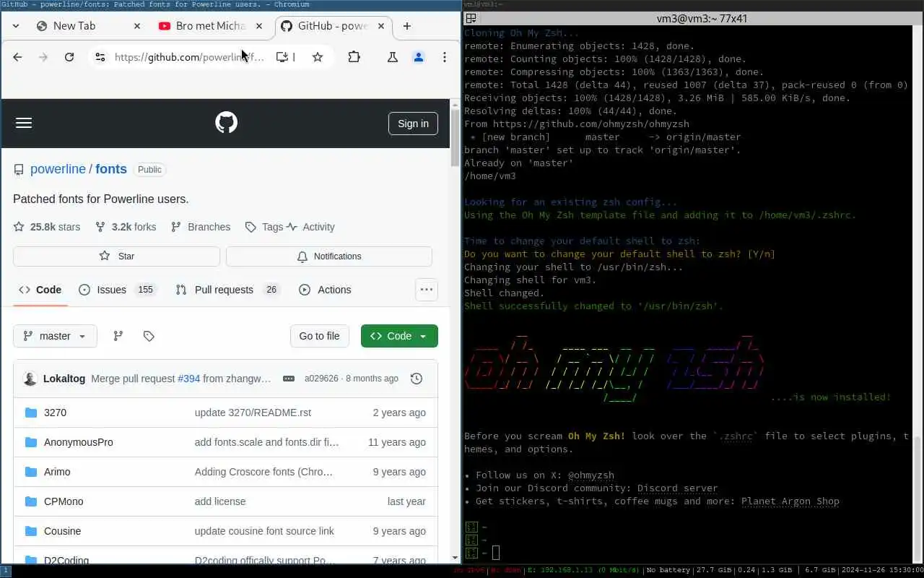Image resolution: width=924 pixels, height=578 pixels.
Task: Open the fonts repository link
Action: 111,169
